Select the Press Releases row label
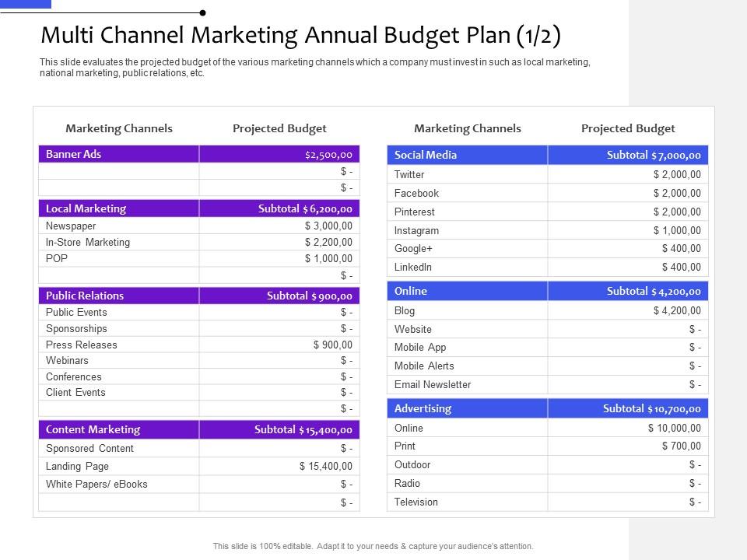This screenshot has width=747, height=560. [82, 345]
